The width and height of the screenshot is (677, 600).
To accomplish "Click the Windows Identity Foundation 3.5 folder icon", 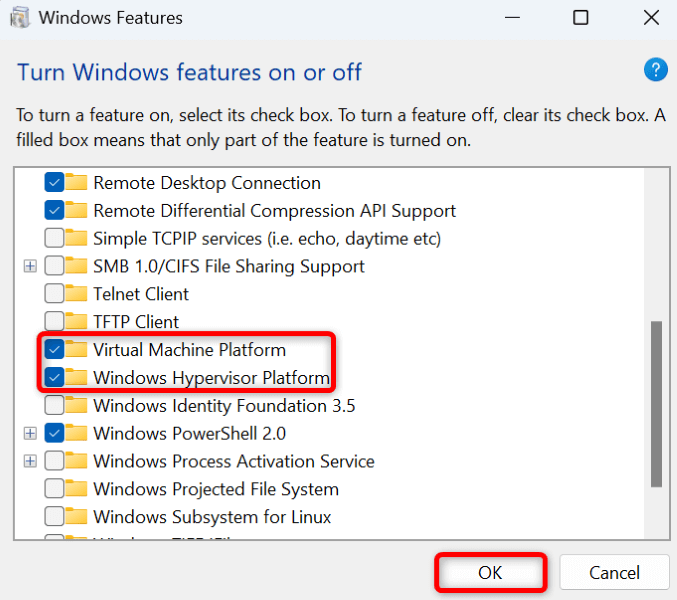I will point(77,406).
